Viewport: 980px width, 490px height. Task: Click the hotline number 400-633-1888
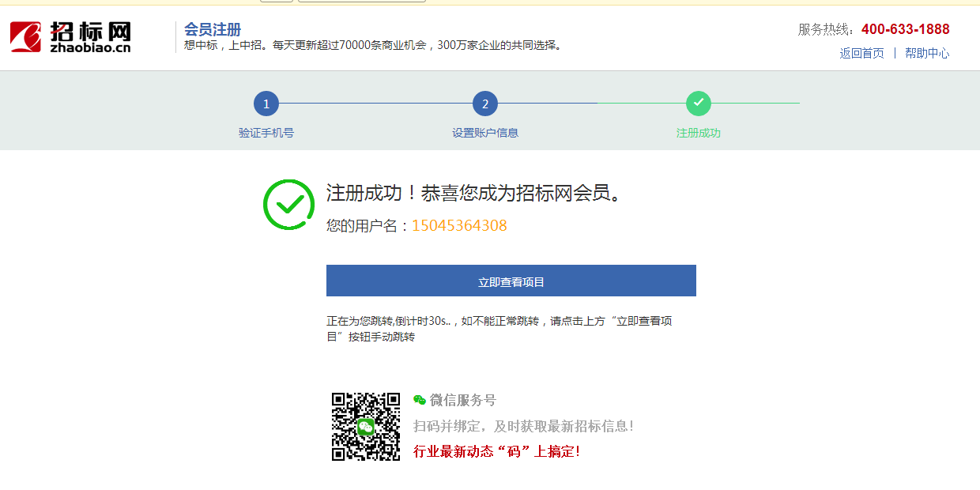coord(906,29)
